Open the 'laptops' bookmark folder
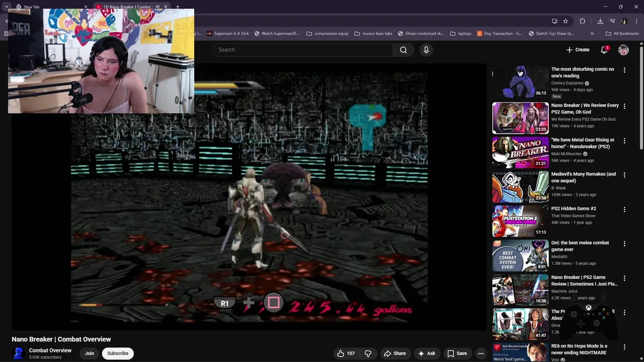Screen dimensions: 644x362 [x=461, y=34]
